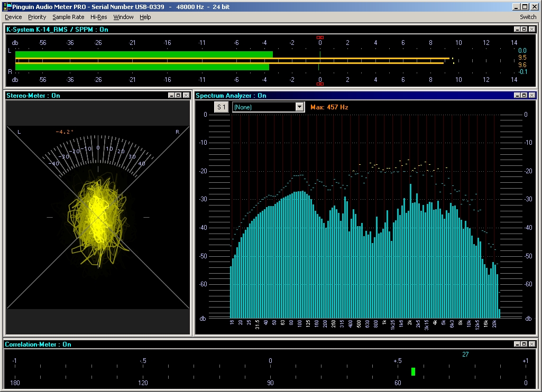
Task: Open the Sample Rate menu
Action: click(68, 17)
